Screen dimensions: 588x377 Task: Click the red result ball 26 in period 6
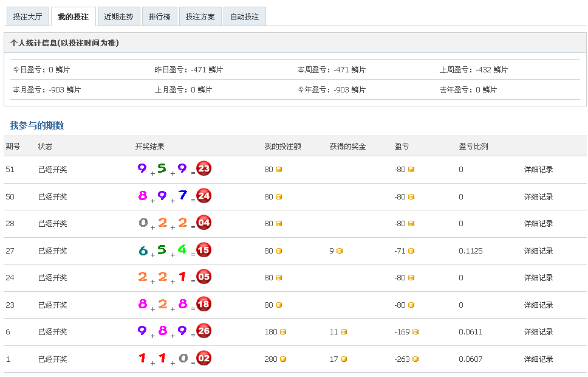click(204, 331)
